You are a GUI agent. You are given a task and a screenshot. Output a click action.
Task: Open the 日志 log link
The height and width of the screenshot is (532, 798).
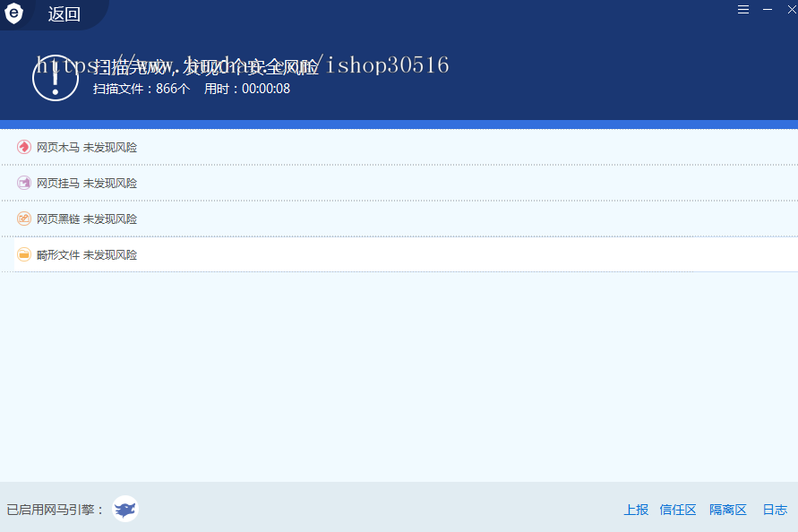point(775,510)
